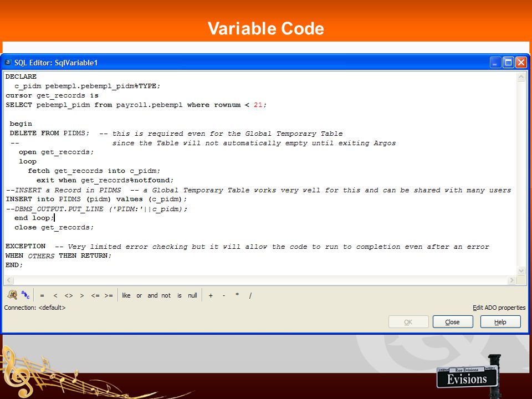Click the search/find magnifier toolbar icon
Image resolution: width=532 pixels, height=399 pixels.
click(12, 295)
